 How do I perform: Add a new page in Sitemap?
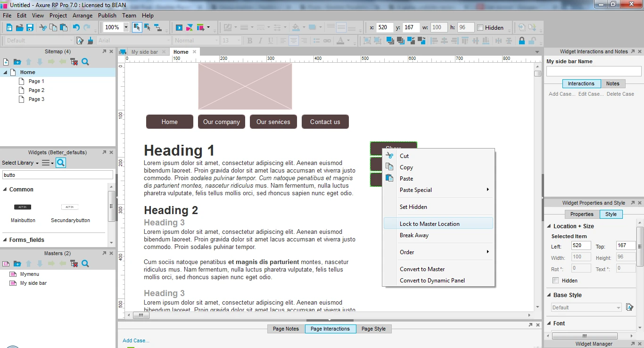pyautogui.click(x=6, y=62)
